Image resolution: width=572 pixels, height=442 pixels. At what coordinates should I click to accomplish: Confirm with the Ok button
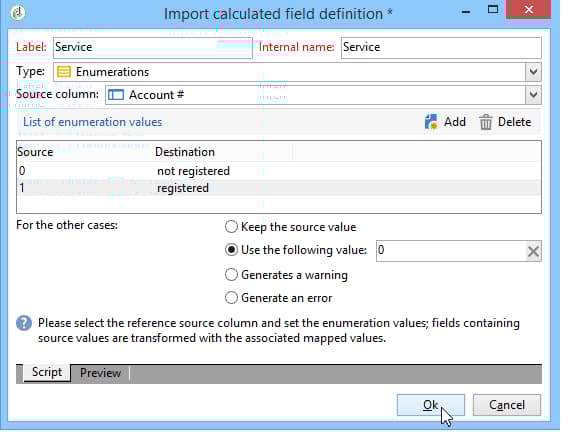pos(431,405)
